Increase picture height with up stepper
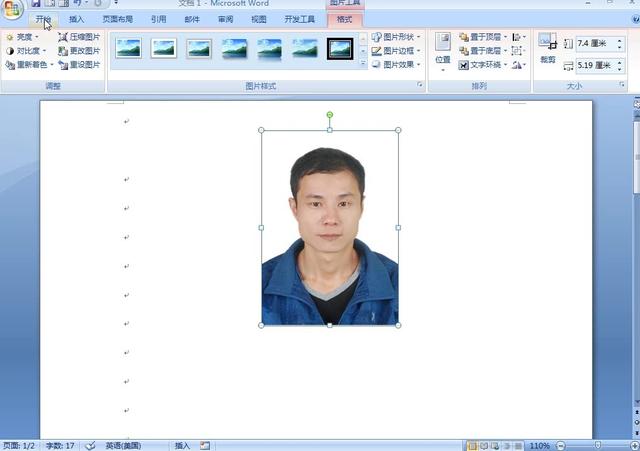Screen dimensions: 640x451 [x=620, y=40]
